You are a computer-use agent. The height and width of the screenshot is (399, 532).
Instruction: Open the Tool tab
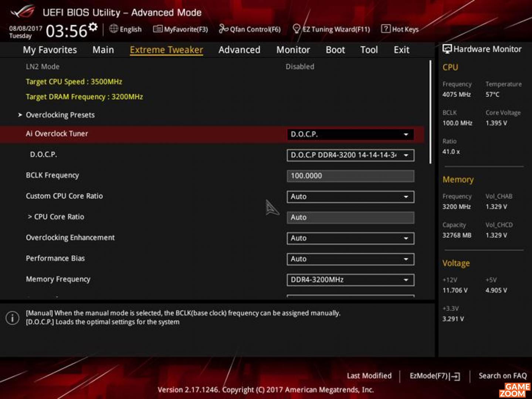pos(369,50)
